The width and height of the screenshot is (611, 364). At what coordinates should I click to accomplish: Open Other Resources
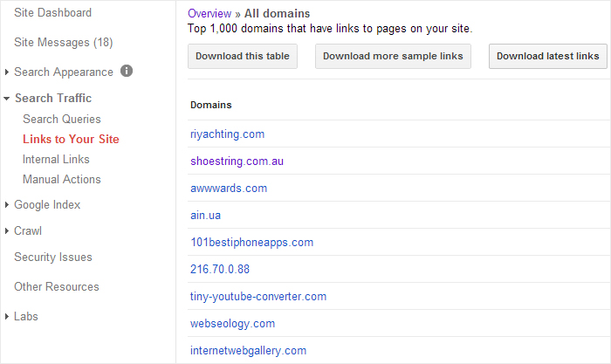[57, 287]
